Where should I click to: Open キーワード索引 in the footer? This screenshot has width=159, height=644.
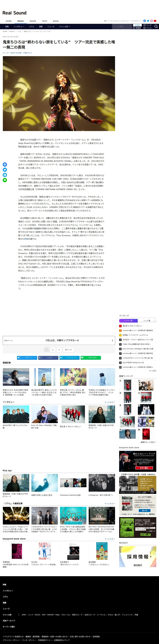coord(9,627)
